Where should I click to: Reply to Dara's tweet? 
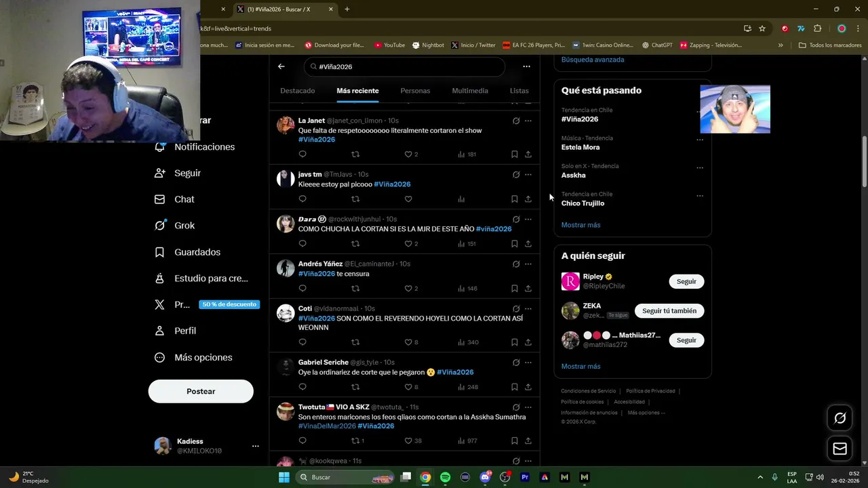point(302,244)
